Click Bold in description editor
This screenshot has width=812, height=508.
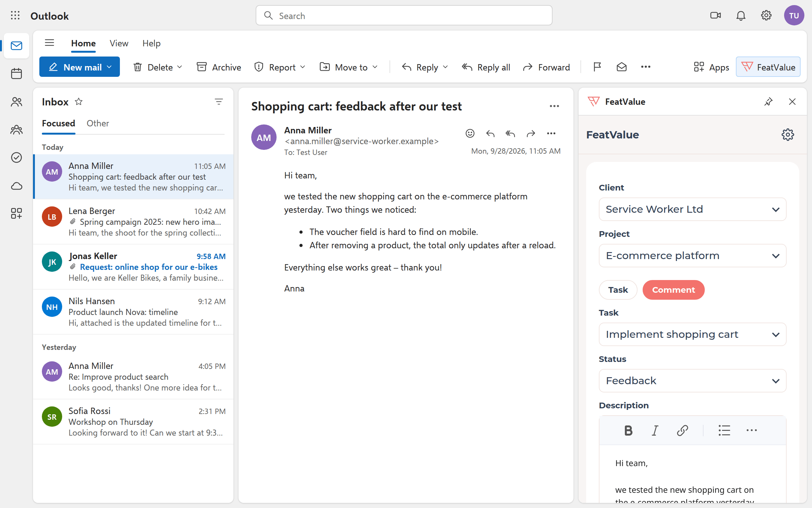tap(628, 431)
